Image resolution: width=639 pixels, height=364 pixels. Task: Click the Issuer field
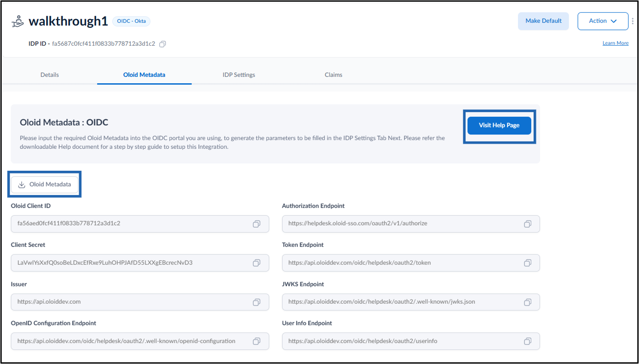click(x=140, y=302)
